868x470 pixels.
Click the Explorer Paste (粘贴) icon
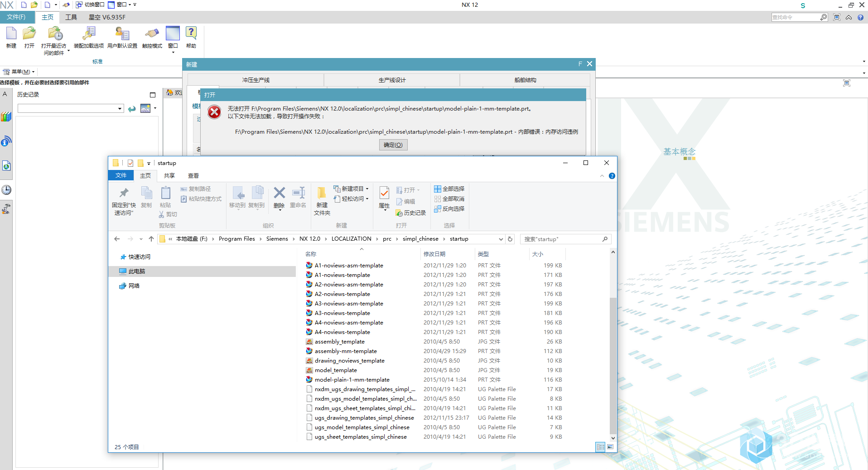point(165,193)
